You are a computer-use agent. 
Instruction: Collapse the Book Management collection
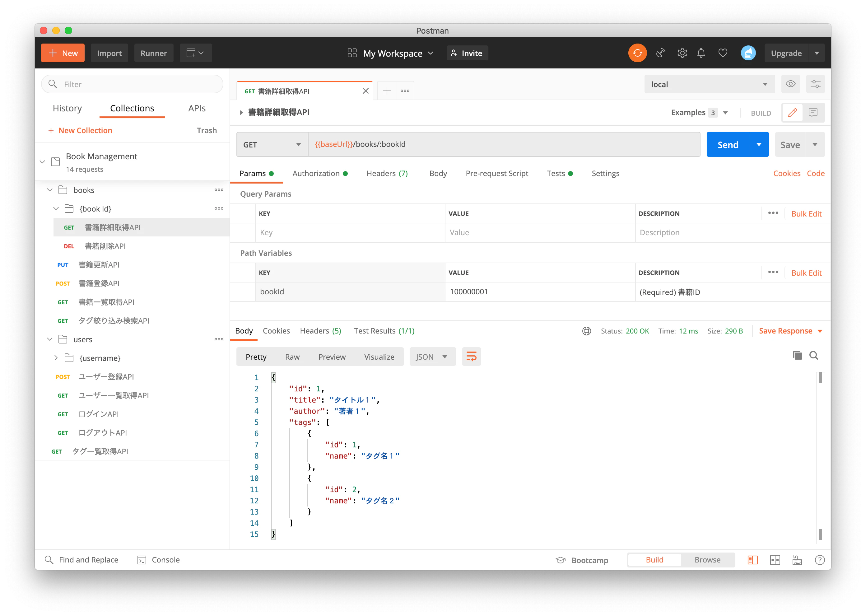43,162
